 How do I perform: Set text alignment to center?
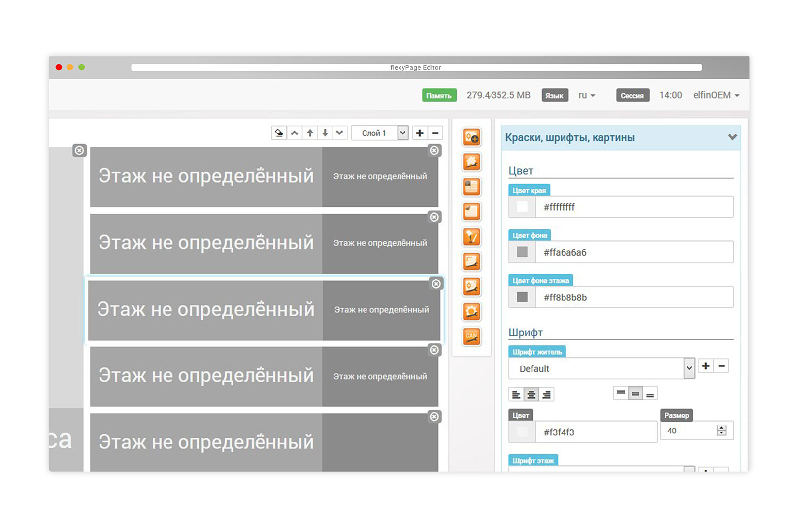coord(532,395)
